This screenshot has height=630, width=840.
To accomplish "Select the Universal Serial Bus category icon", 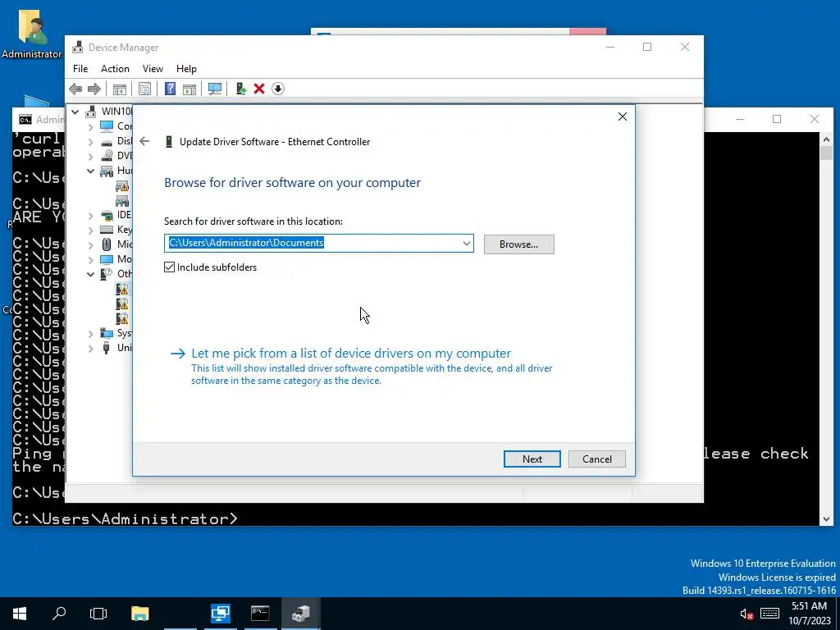I will [x=107, y=348].
